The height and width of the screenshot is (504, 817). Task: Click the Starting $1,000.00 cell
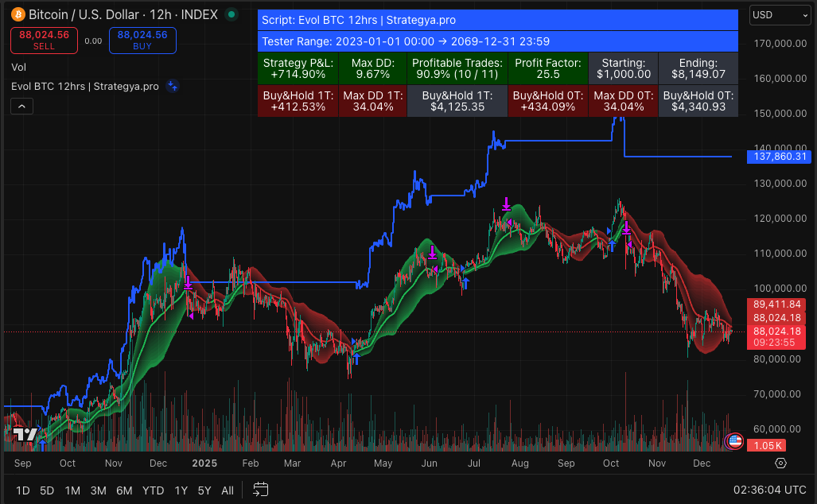tap(624, 68)
